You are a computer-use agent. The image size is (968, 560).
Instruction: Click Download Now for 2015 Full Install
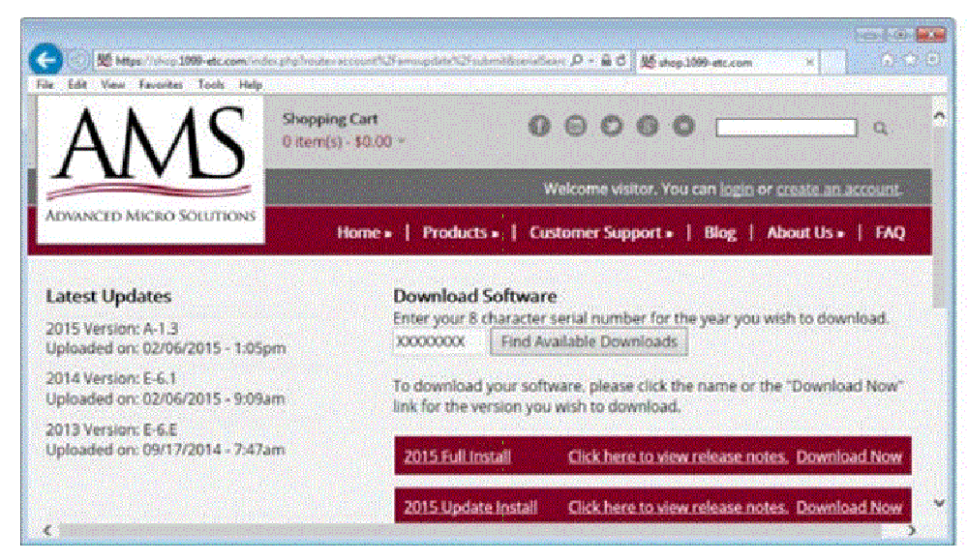pyautogui.click(x=849, y=457)
